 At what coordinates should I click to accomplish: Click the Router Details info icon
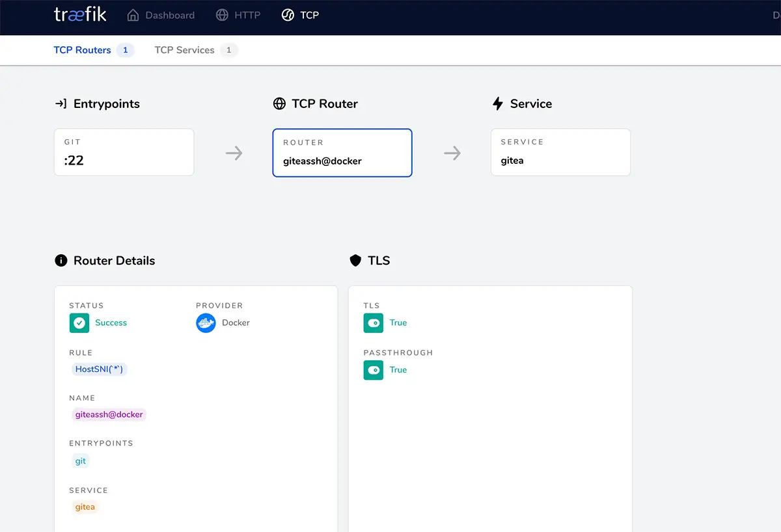[61, 260]
